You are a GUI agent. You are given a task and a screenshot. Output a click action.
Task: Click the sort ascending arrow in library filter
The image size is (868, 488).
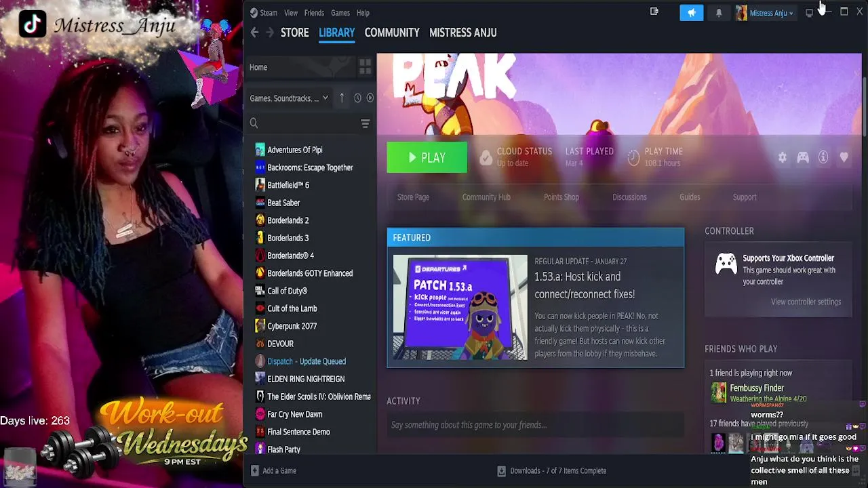click(342, 98)
